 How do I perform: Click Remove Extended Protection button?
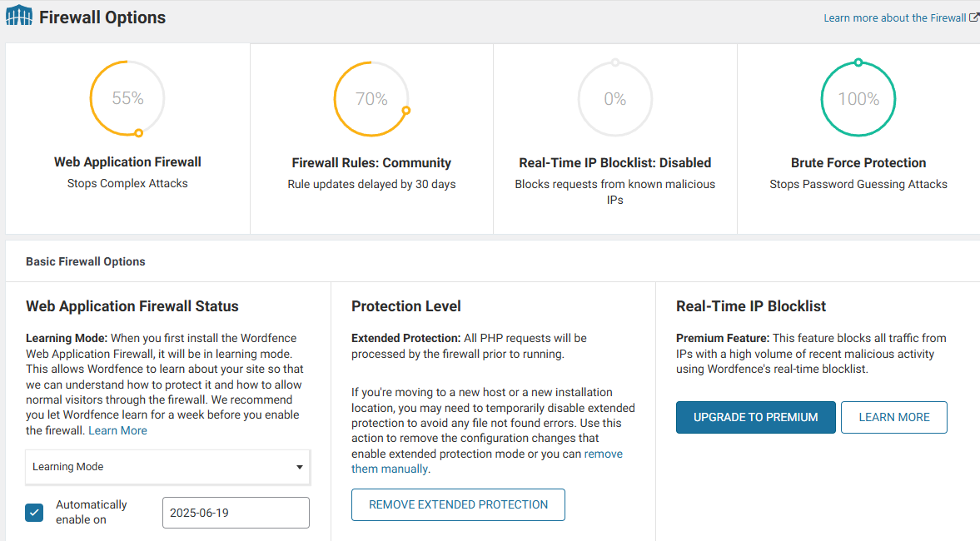[458, 504]
